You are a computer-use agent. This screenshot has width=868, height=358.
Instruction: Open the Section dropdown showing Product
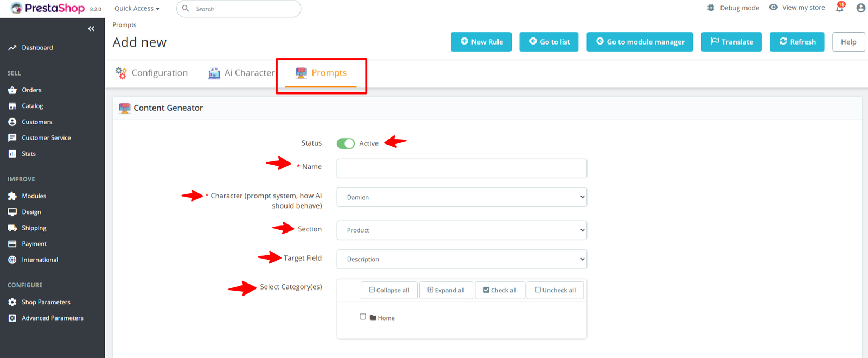click(x=461, y=230)
